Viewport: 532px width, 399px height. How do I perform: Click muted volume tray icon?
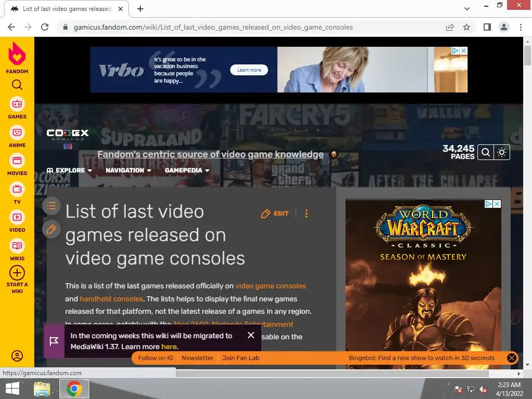(483, 389)
